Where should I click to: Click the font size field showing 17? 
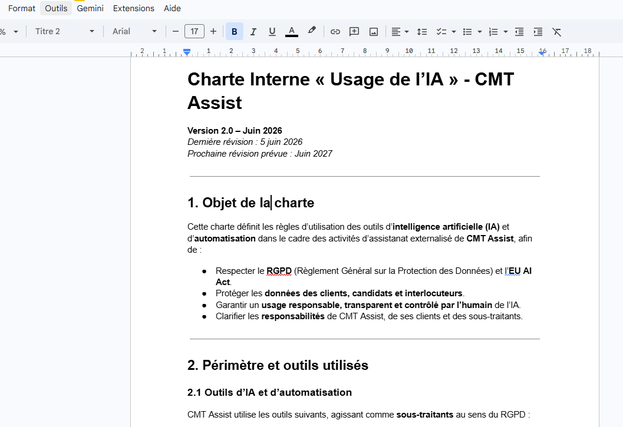(194, 31)
